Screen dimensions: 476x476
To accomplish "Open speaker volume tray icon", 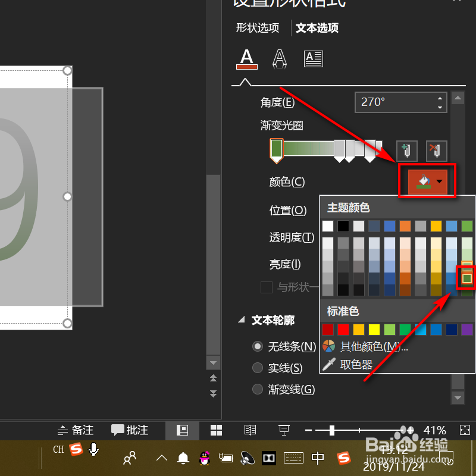I will click(x=248, y=458).
